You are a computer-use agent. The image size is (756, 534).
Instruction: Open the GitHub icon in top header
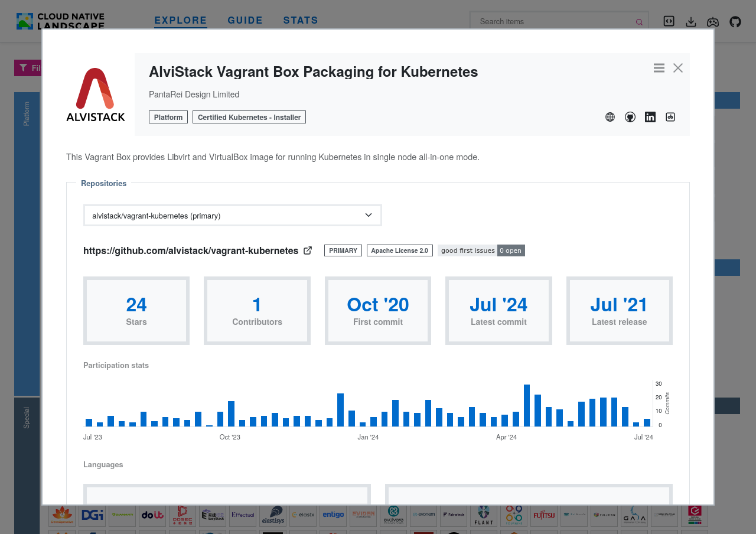[735, 22]
